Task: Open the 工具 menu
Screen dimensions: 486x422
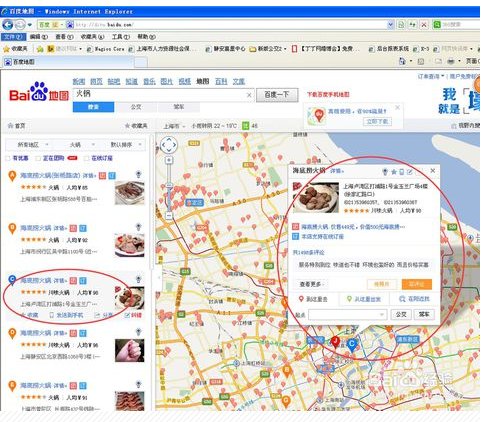Action: click(x=121, y=37)
